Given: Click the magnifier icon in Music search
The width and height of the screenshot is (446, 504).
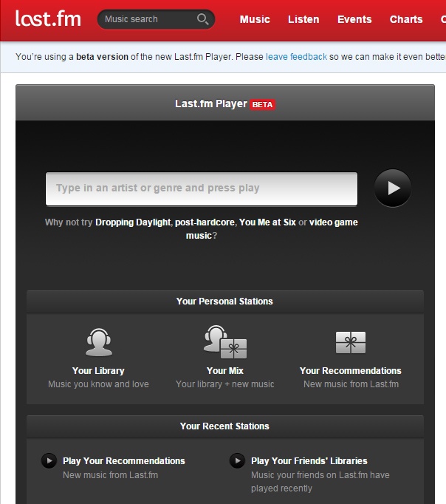Looking at the screenshot, I should pyautogui.click(x=202, y=19).
